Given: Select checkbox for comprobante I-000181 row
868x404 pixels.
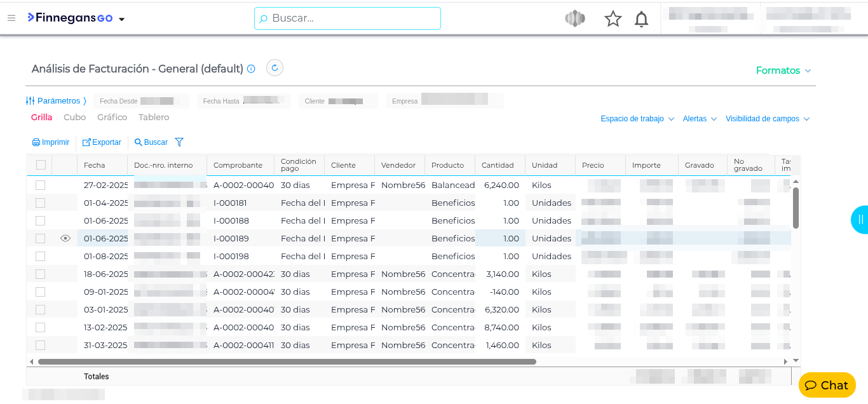Looking at the screenshot, I should click(x=41, y=203).
